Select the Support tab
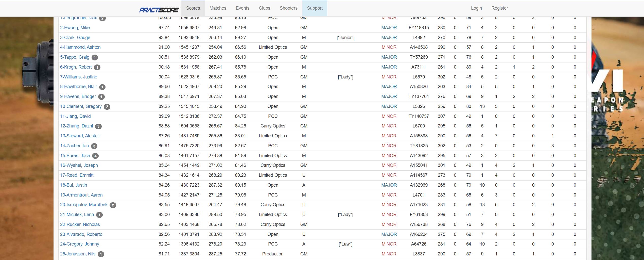Viewport: 644px width, 260px height. coord(315,8)
